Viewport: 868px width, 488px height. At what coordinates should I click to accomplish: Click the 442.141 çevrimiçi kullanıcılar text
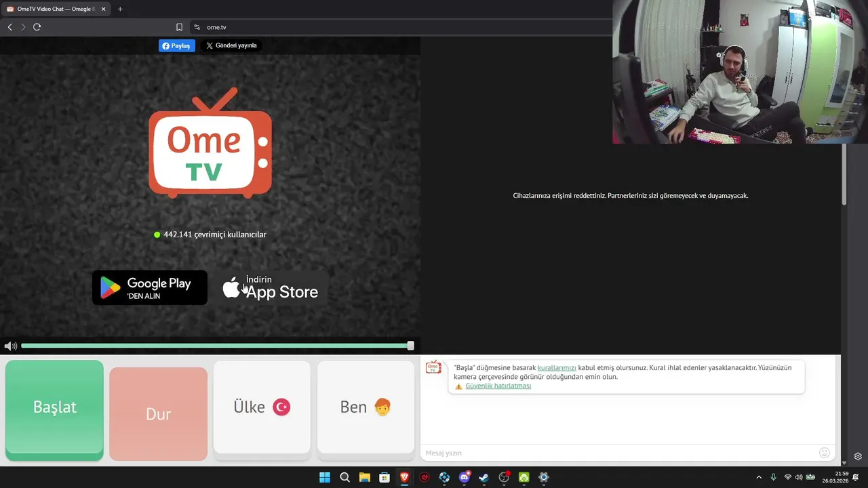pos(215,235)
